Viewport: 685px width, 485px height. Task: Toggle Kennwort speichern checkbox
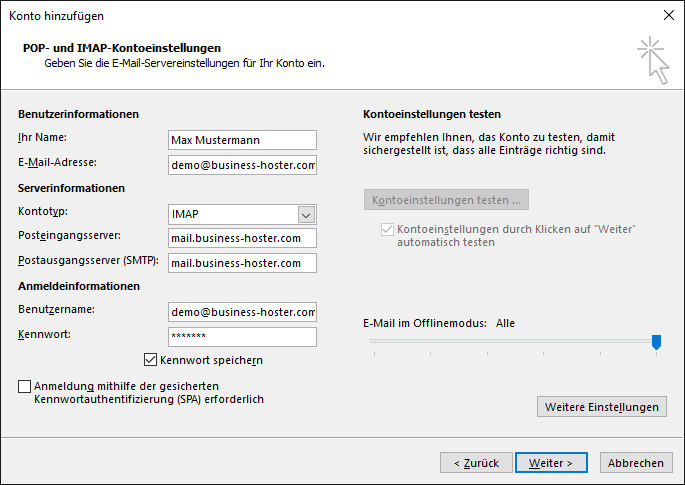coord(150,360)
